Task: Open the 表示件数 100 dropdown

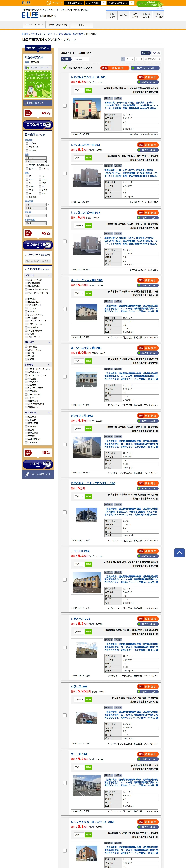Action: [156, 53]
